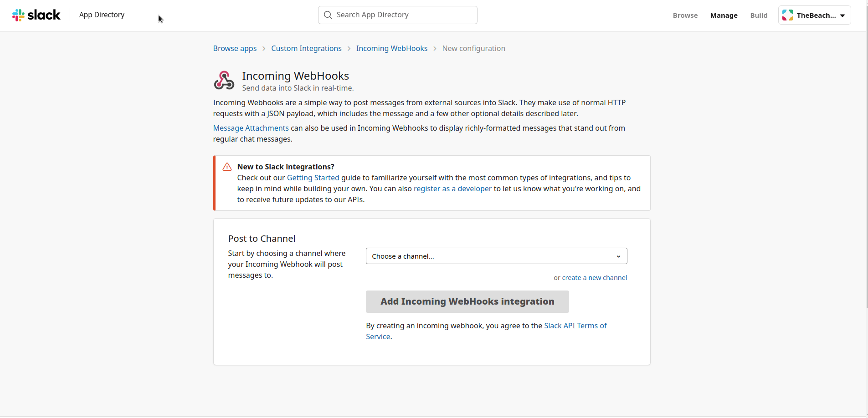
Task: Open the Manage menu item
Action: coord(724,15)
